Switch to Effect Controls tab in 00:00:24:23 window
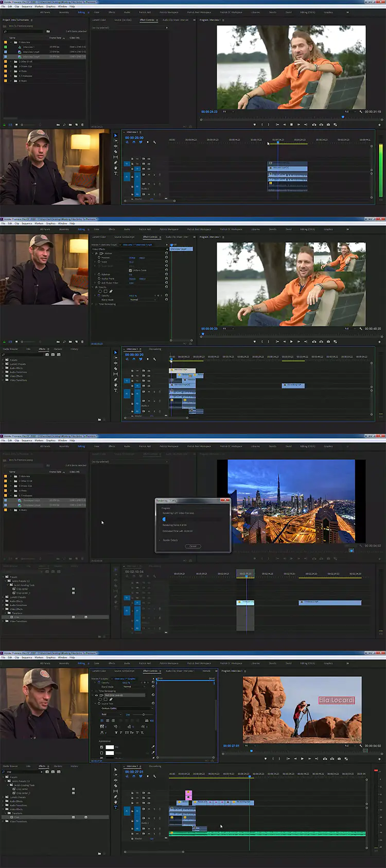 point(147,20)
